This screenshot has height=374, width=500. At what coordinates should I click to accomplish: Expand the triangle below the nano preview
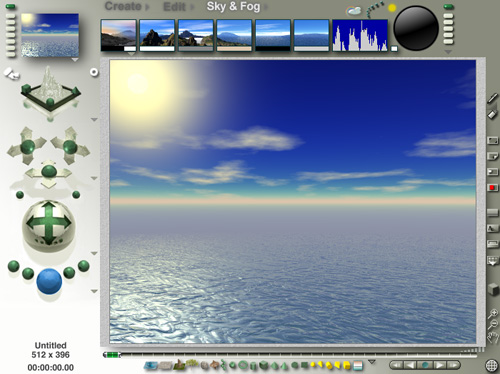(x=75, y=60)
